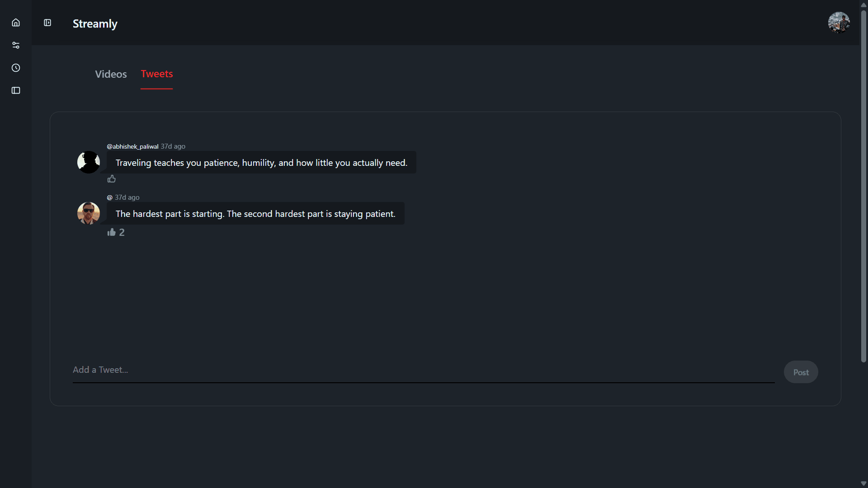Open the filters sliders icon in sidebar

(16, 45)
